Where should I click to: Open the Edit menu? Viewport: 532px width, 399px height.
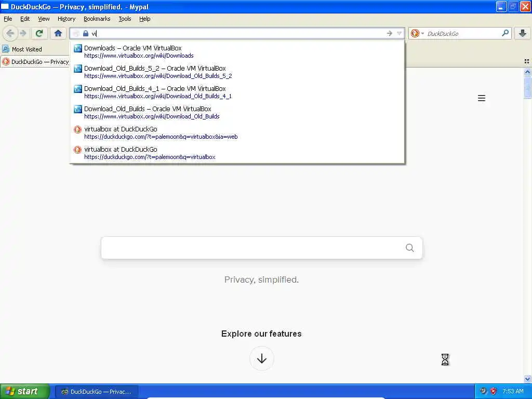coord(25,19)
